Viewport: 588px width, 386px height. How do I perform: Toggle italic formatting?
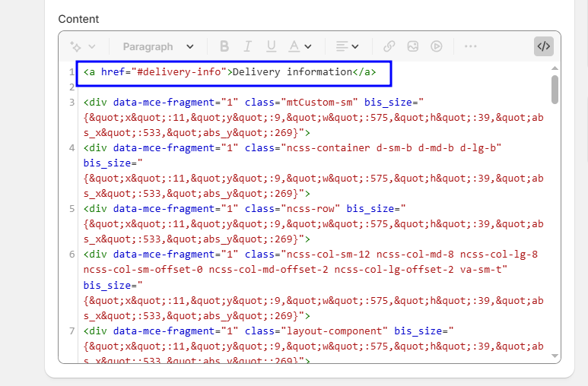(247, 46)
